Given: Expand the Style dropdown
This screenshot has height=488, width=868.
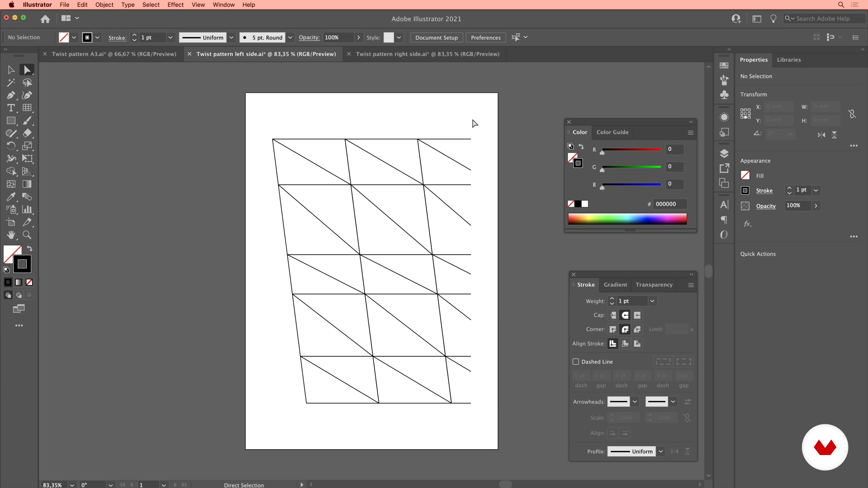Looking at the screenshot, I should click(399, 37).
